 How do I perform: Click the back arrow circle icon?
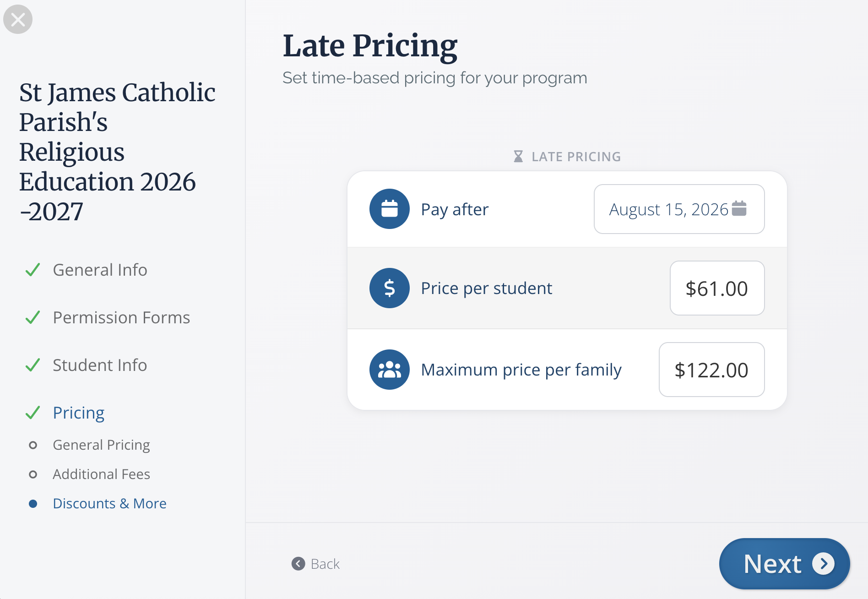(x=298, y=564)
